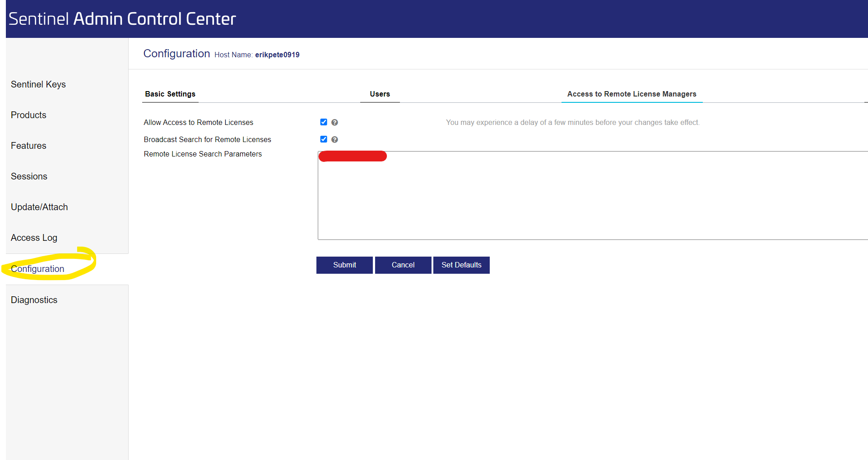The height and width of the screenshot is (460, 868).
Task: Go to the Features page
Action: pos(28,146)
